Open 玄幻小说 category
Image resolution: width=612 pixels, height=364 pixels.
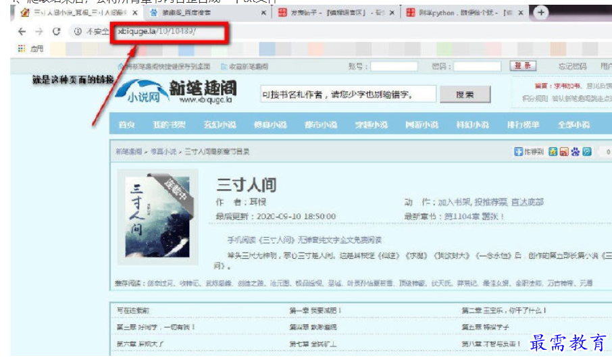pos(220,125)
